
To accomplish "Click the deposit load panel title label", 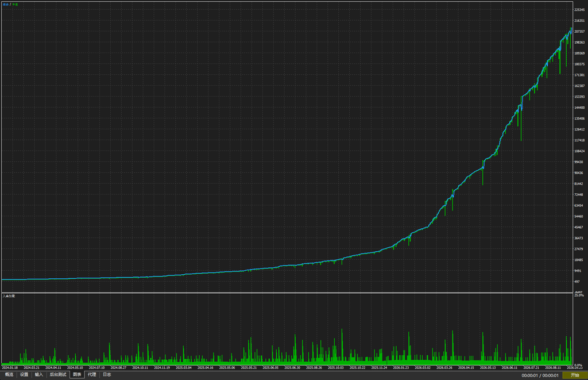I will (x=9, y=296).
